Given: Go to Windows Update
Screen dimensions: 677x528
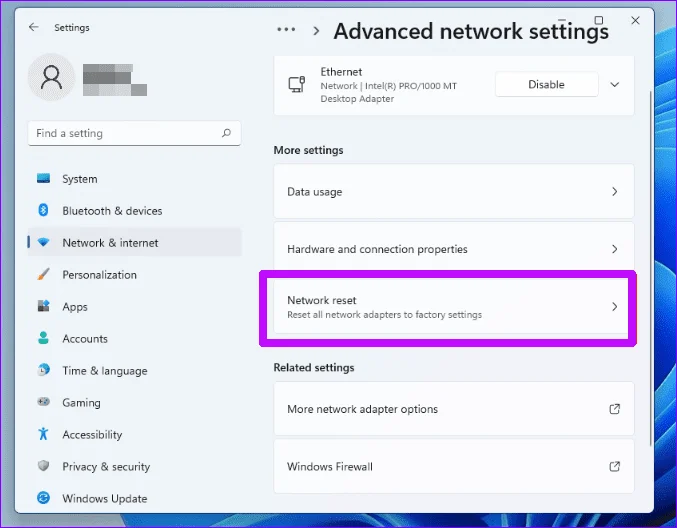Looking at the screenshot, I should [134, 498].
